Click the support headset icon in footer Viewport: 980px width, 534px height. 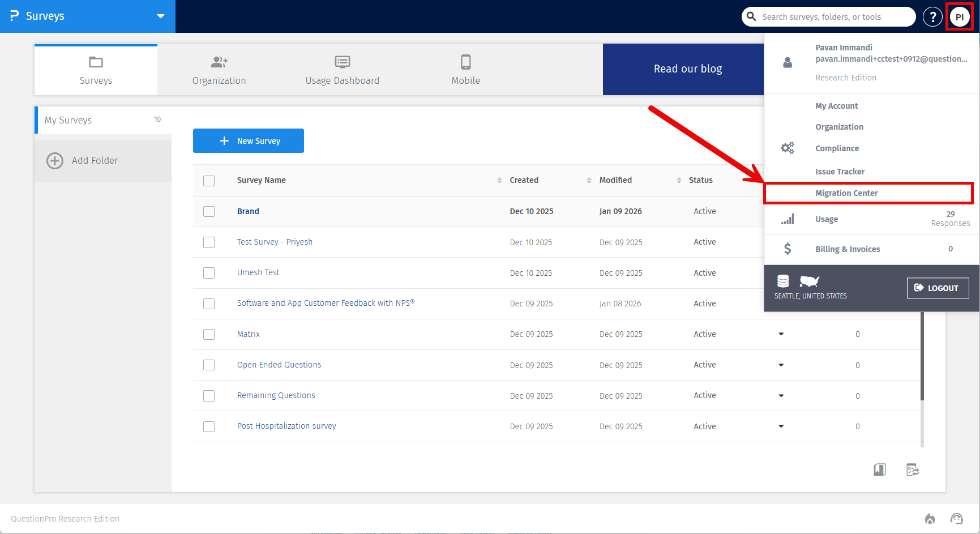[956, 519]
